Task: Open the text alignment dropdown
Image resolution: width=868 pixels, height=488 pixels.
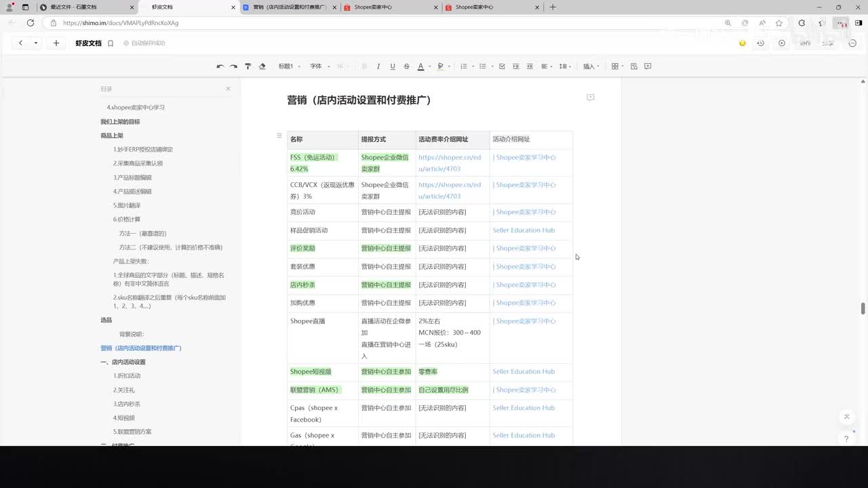Action: click(547, 66)
